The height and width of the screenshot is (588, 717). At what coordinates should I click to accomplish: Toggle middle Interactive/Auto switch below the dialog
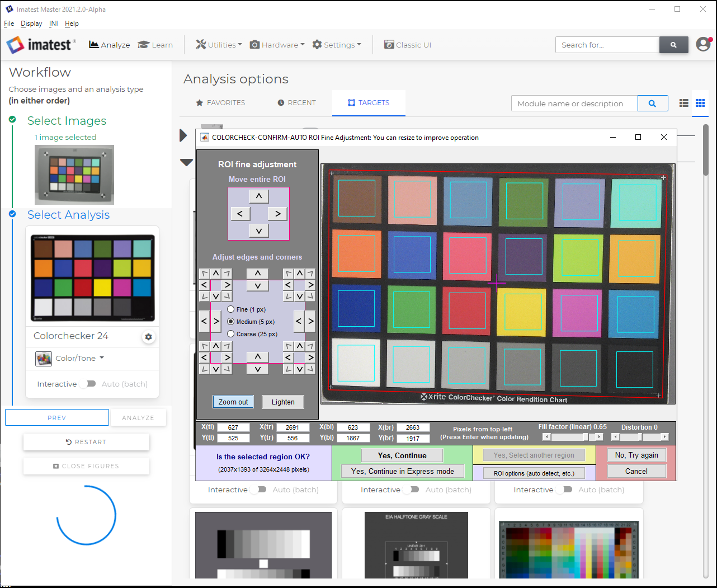(x=412, y=490)
